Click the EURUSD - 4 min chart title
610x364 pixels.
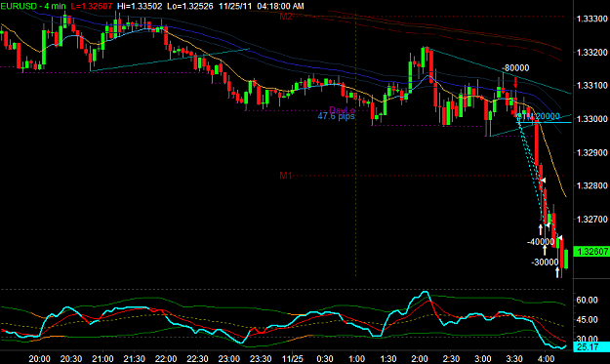tap(33, 6)
